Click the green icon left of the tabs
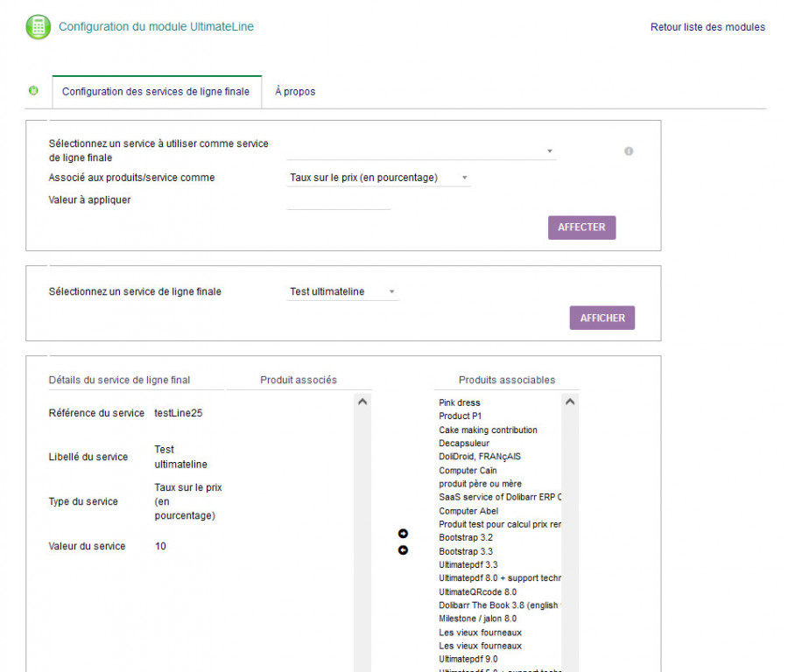788x672 pixels. tap(34, 91)
